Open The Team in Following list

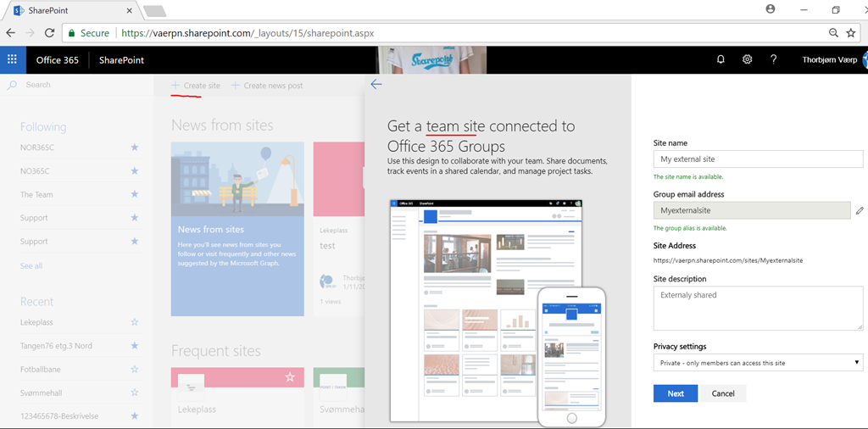[36, 194]
